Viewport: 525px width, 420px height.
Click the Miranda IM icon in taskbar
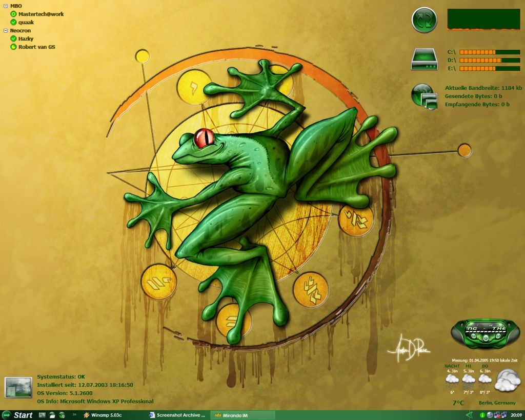(218, 416)
